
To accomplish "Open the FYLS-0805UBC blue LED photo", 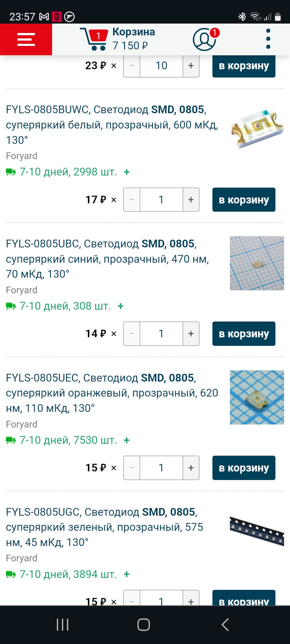I will (x=256, y=263).
